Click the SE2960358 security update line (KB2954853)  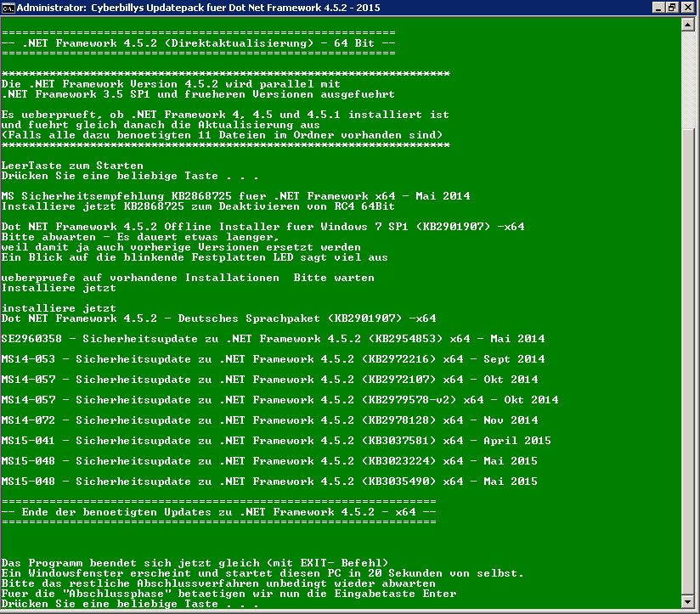(x=273, y=339)
